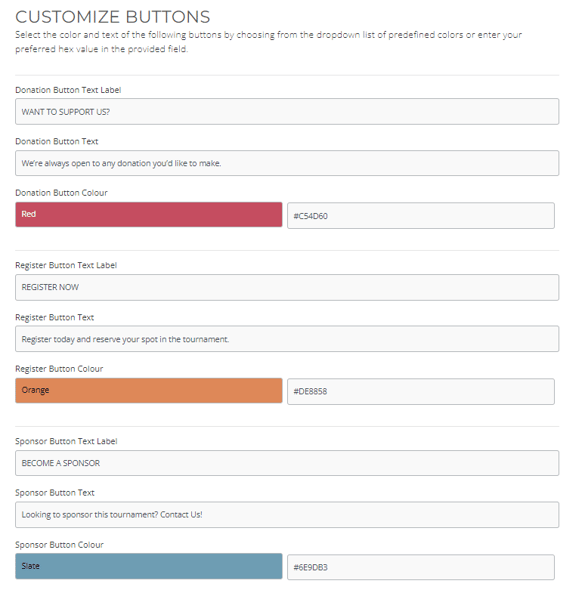585x593 pixels.
Task: Open the Orange register colour dropdown
Action: [149, 390]
